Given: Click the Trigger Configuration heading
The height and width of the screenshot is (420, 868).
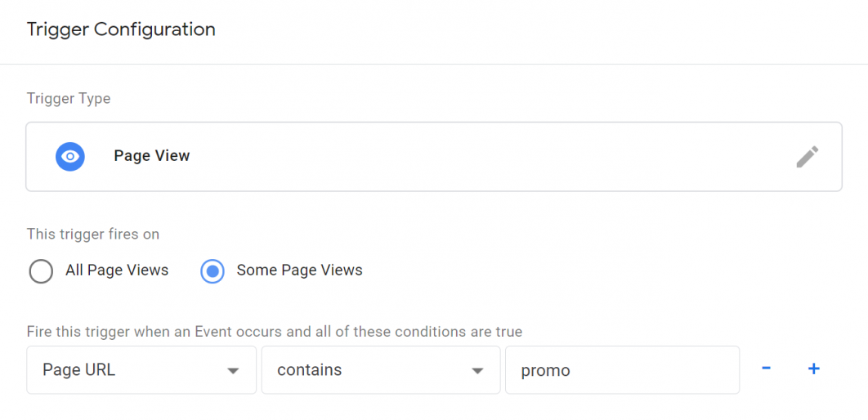Looking at the screenshot, I should click(x=121, y=30).
